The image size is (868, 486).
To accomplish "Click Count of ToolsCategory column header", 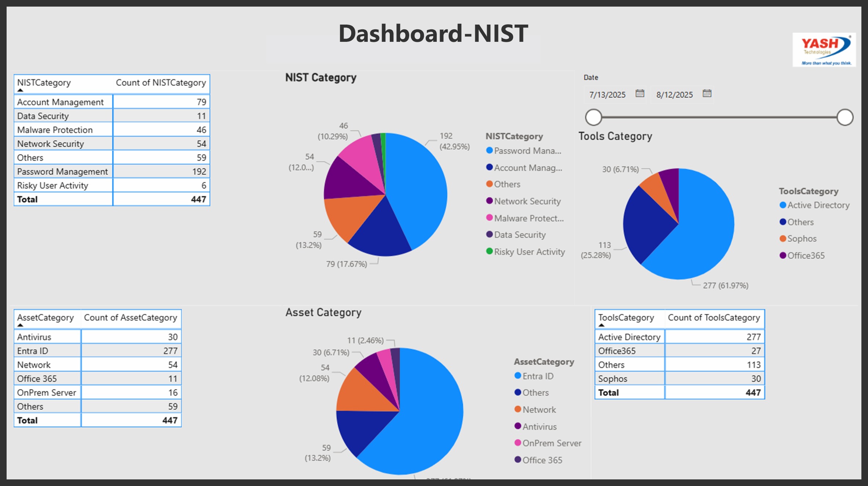I will coord(713,318).
